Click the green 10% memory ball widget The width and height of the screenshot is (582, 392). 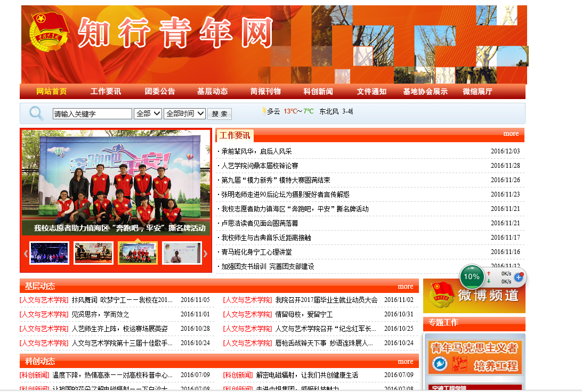(472, 277)
